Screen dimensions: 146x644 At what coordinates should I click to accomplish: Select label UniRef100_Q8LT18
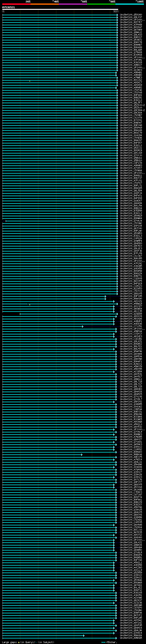[131, 382]
